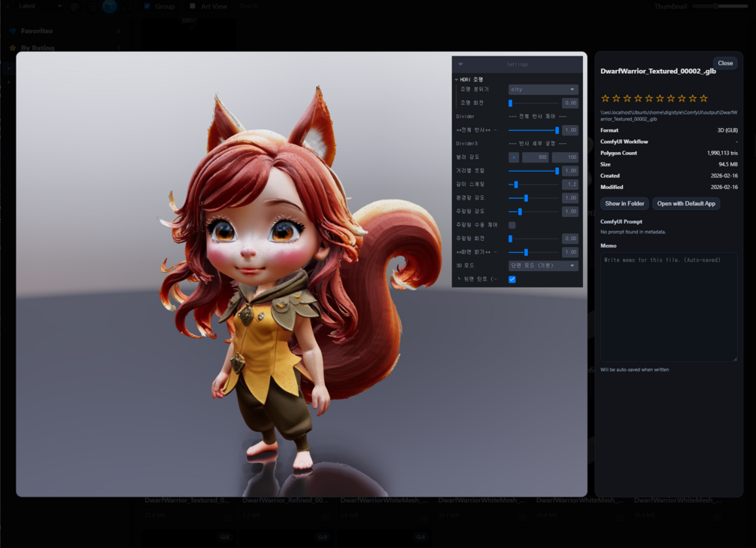Click Open with Default App button

coord(686,203)
